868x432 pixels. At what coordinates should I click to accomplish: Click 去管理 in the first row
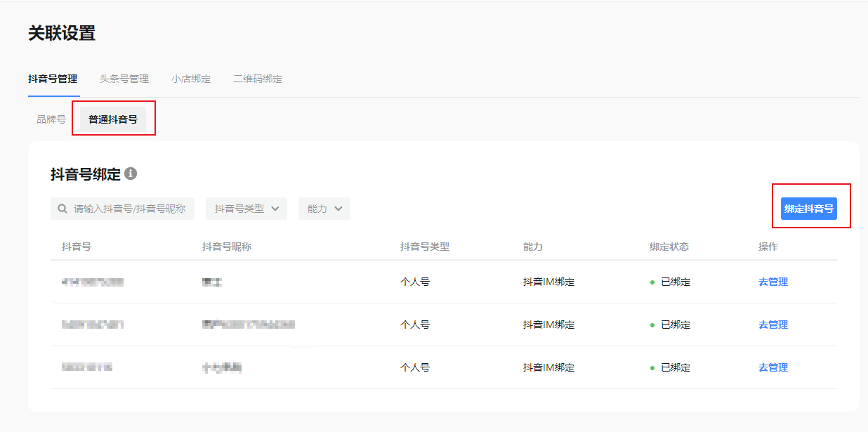[x=772, y=282]
